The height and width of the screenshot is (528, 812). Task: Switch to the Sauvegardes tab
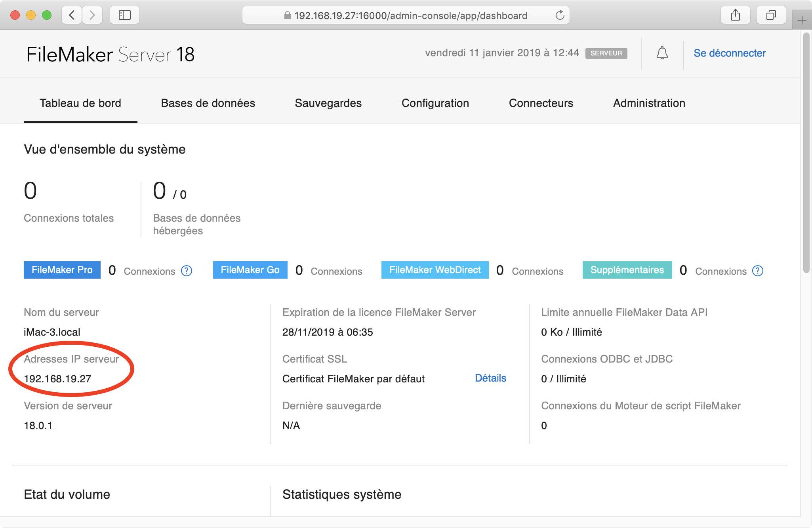[328, 103]
